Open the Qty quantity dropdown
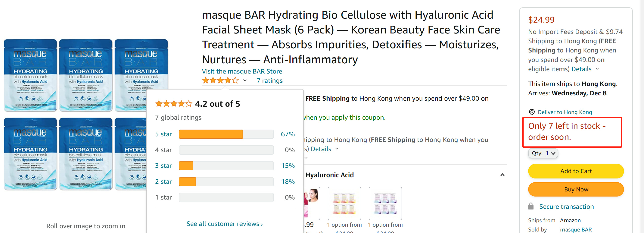 coord(543,153)
